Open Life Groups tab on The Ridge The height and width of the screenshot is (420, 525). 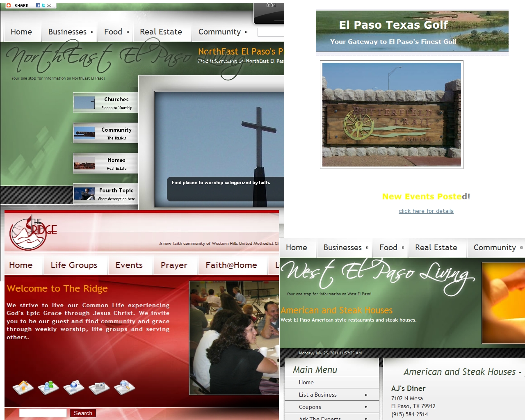click(74, 265)
